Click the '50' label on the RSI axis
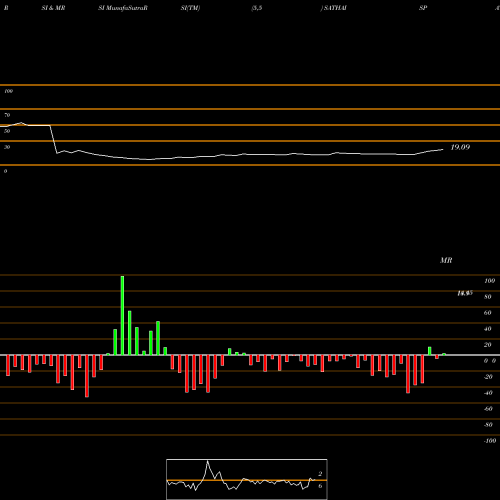Image resolution: width=500 pixels, height=500 pixels. [x=7, y=131]
